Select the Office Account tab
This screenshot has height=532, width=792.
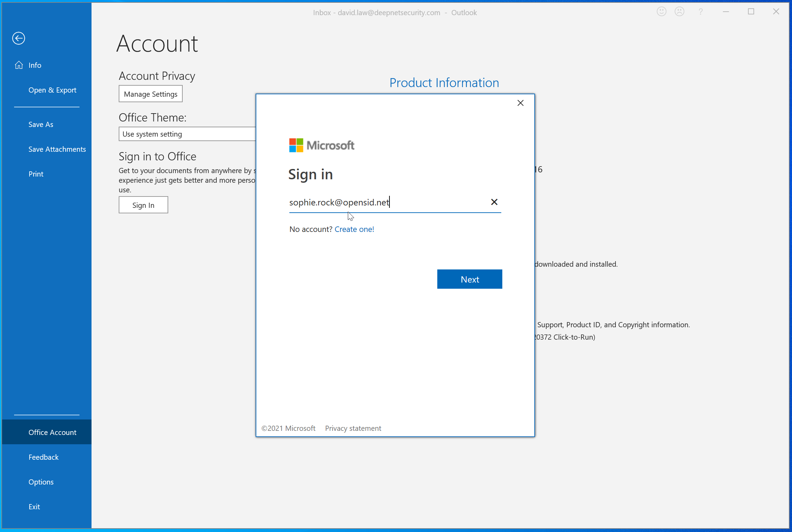click(52, 432)
